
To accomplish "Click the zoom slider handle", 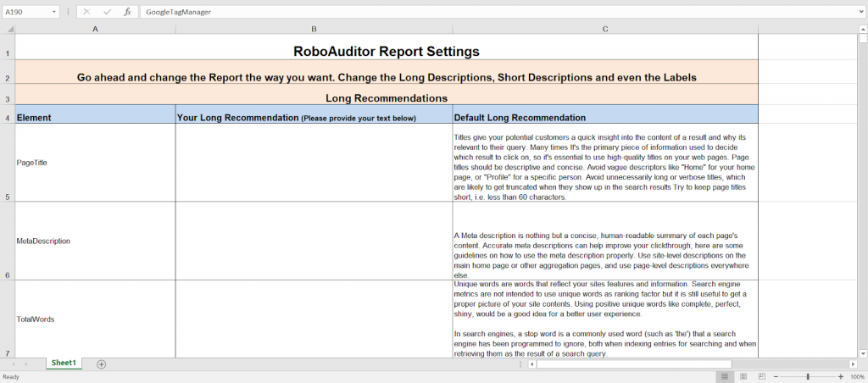I will pos(808,376).
